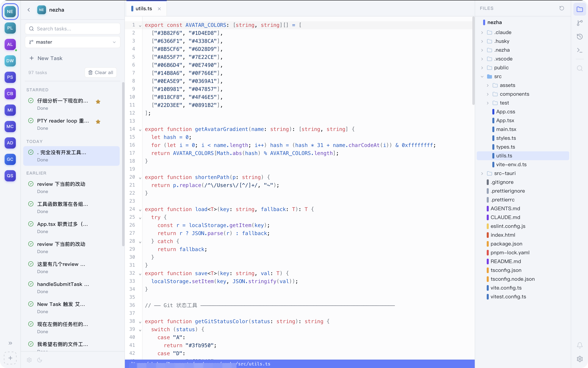Open the file explorer folder icon
588x368 pixels.
click(x=580, y=9)
